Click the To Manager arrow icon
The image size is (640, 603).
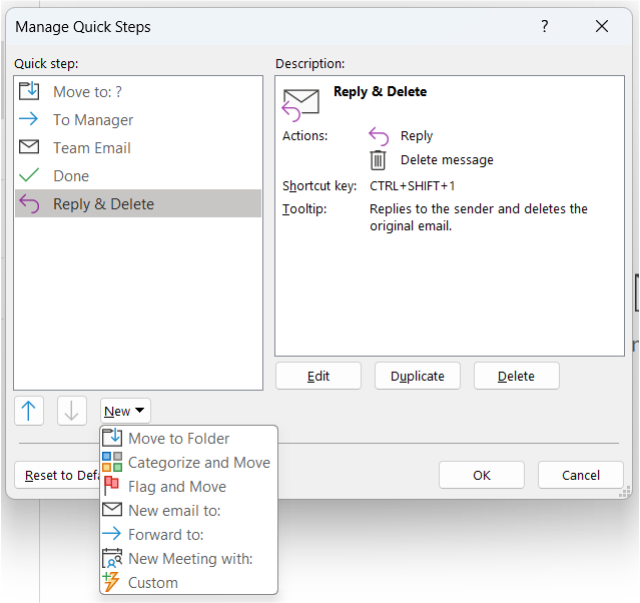tap(30, 119)
